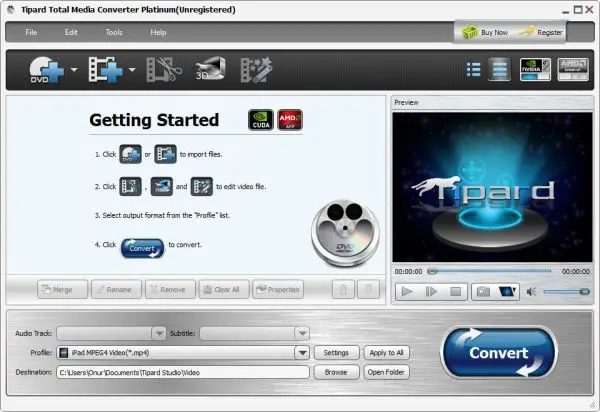Move item down with arrow button

click(x=368, y=290)
